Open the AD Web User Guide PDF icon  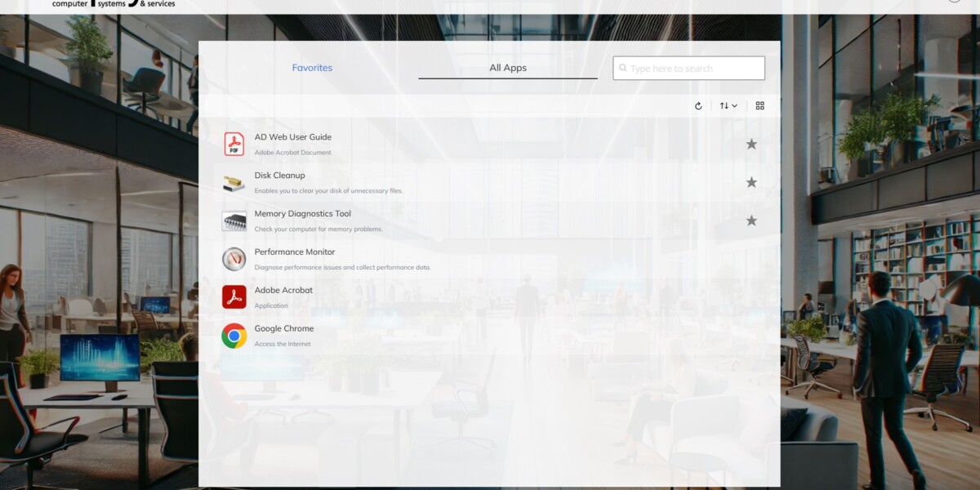tap(234, 143)
